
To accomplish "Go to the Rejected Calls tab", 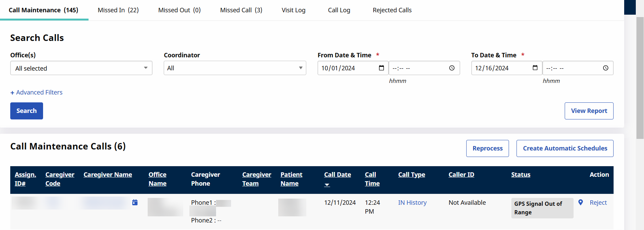I will click(x=392, y=10).
